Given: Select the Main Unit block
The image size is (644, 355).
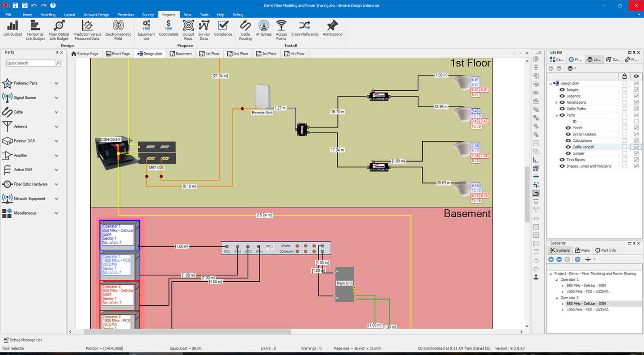Looking at the screenshot, I should click(x=344, y=284).
